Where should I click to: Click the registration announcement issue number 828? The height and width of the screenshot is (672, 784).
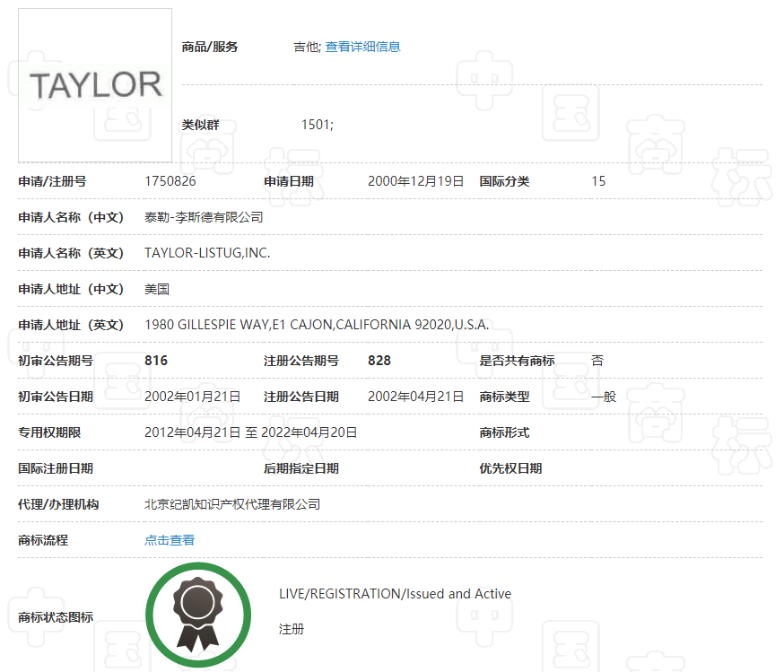point(379,361)
